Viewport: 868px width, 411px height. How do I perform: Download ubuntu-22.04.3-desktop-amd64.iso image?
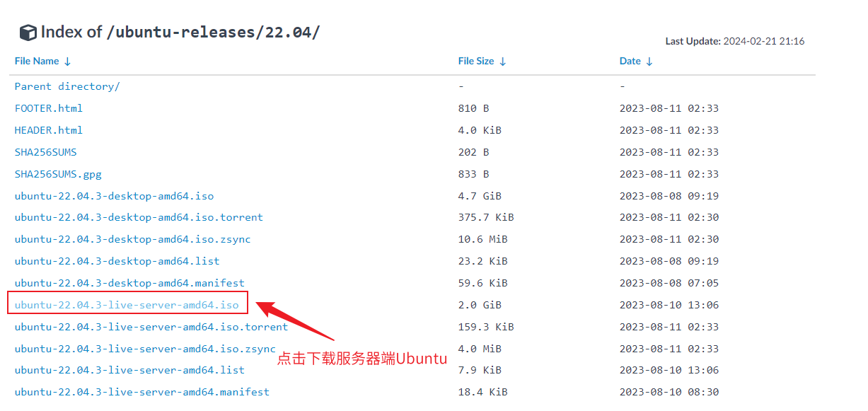tap(114, 196)
